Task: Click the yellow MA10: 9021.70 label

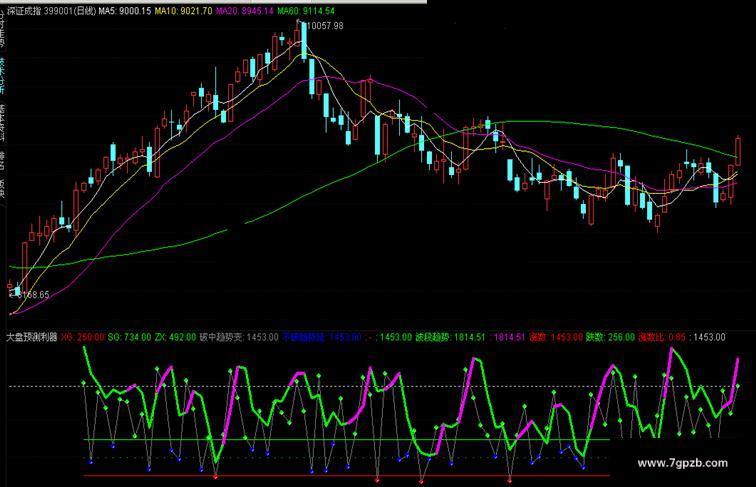Action: coord(183,11)
